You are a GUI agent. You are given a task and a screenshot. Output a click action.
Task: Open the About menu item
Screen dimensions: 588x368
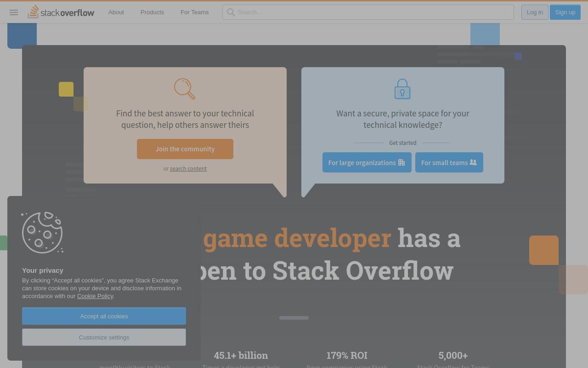[116, 12]
